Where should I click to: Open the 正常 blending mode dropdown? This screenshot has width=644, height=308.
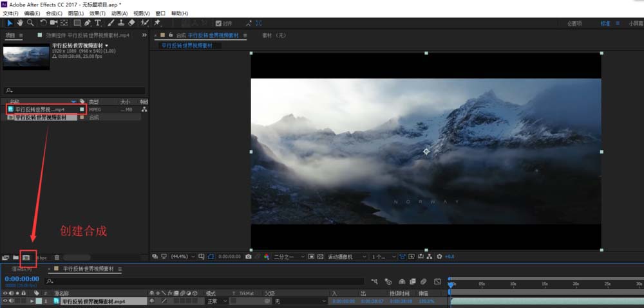pos(217,301)
